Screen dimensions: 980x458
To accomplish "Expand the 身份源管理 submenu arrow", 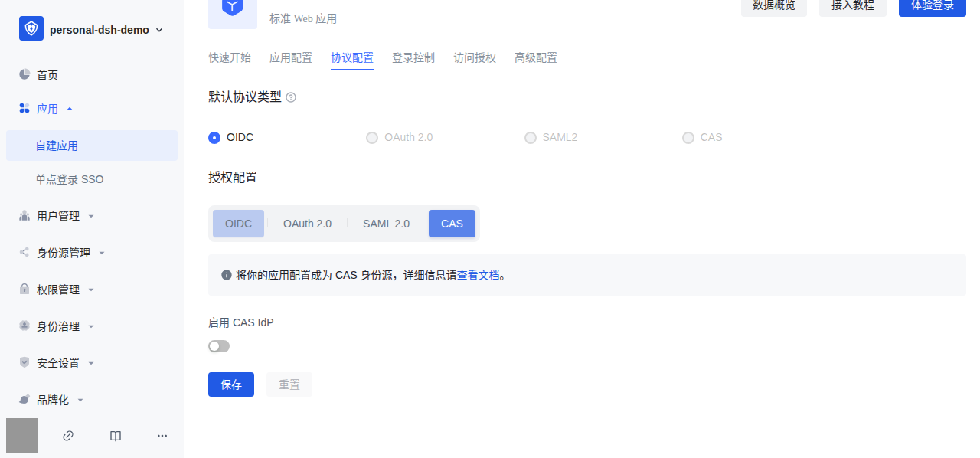I will point(102,253).
